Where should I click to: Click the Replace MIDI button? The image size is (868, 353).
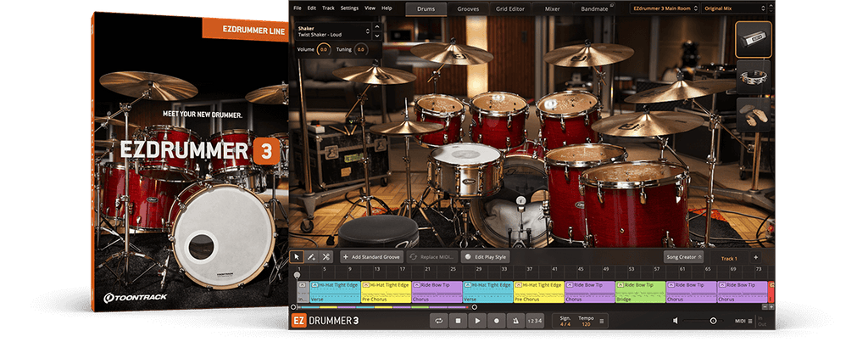tap(431, 257)
